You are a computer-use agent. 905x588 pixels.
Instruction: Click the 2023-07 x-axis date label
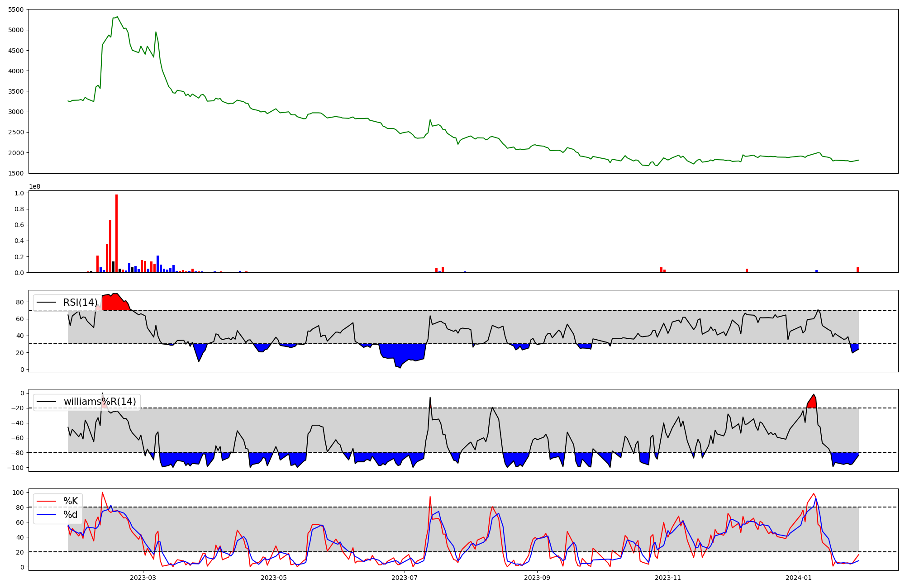[404, 578]
